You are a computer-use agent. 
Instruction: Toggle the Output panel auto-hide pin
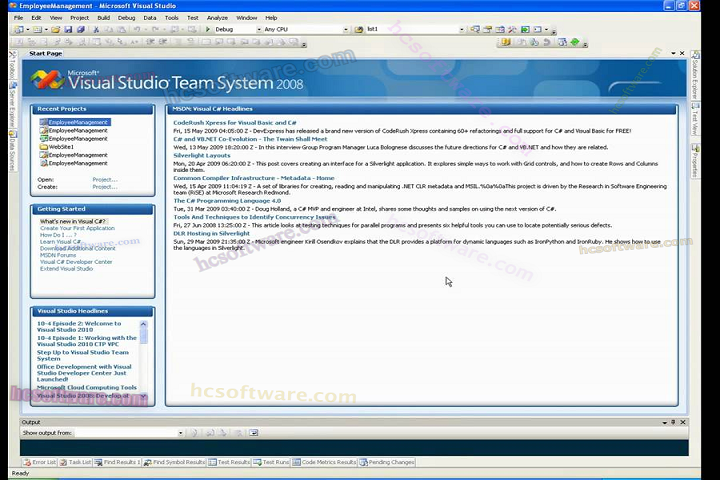coord(673,422)
